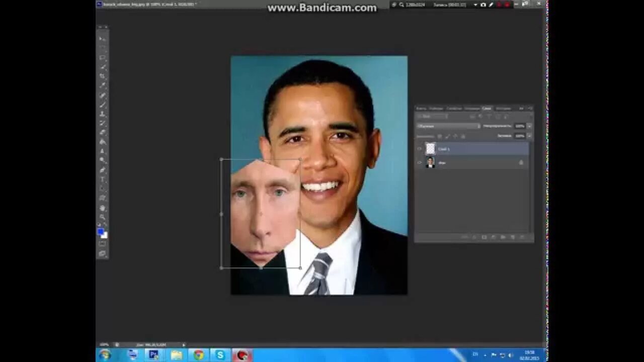This screenshot has height=362, width=644.
Task: Select the Crop tool
Action: coord(102,76)
